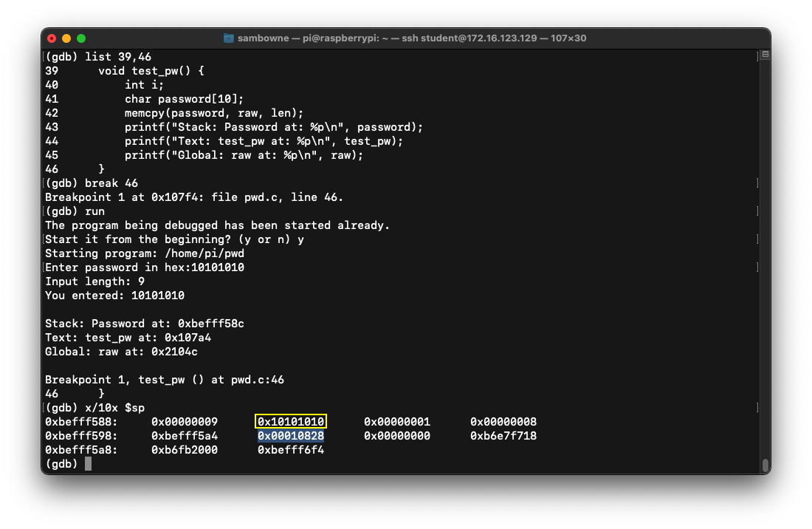Click 'Starting program: /home/pi/pwd' line
The width and height of the screenshot is (812, 529).
pos(145,253)
